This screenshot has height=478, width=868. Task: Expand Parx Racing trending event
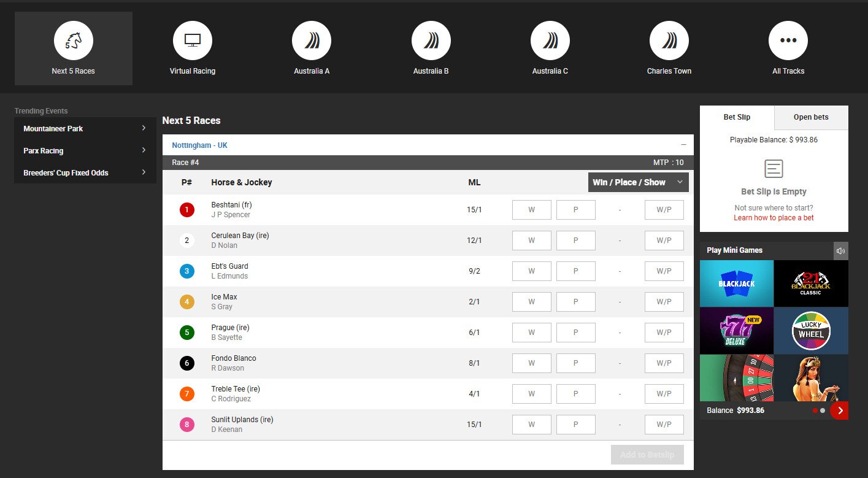point(84,150)
